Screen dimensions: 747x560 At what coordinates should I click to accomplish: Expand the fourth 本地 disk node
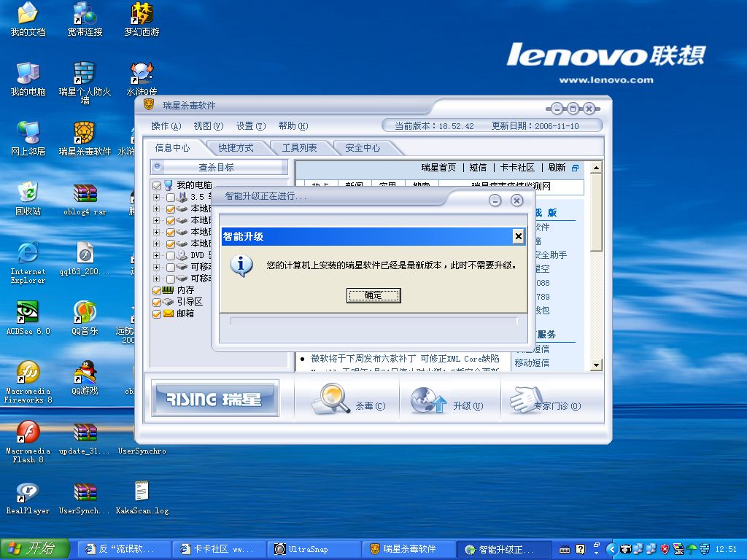[156, 244]
